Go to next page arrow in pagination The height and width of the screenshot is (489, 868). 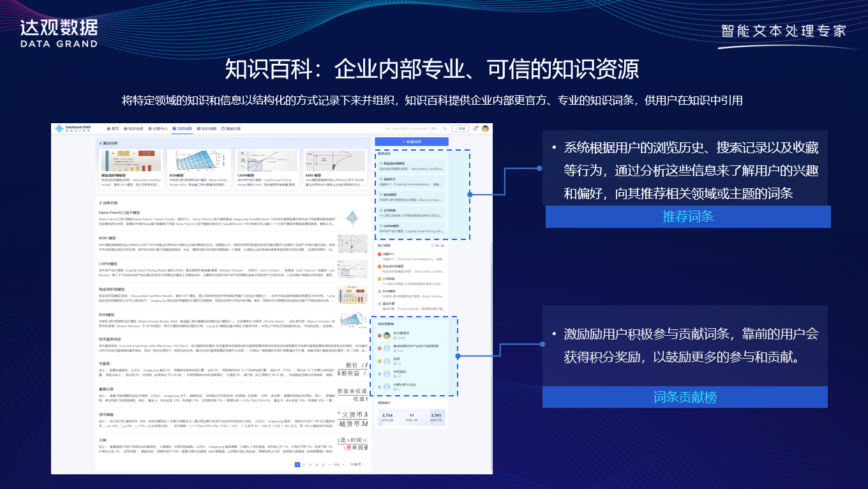(x=343, y=464)
